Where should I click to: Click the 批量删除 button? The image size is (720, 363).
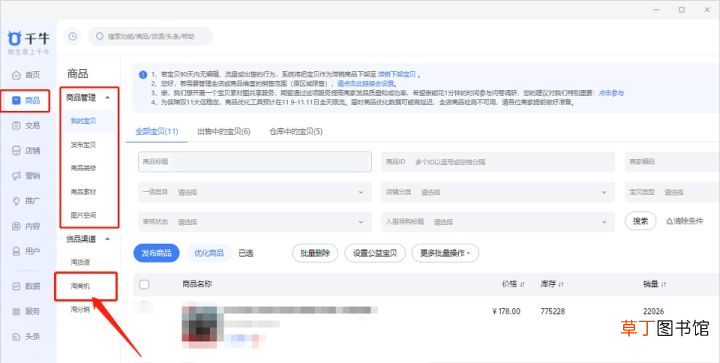point(315,253)
